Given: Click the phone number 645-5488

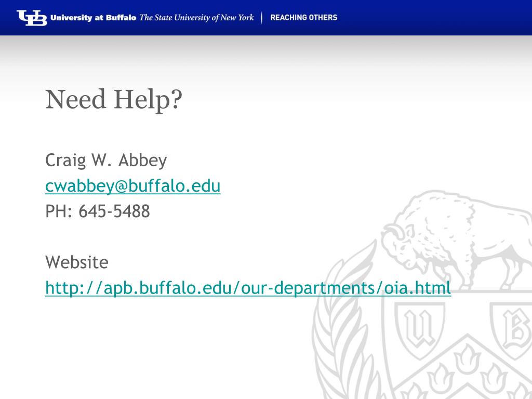Looking at the screenshot, I should click(114, 211).
